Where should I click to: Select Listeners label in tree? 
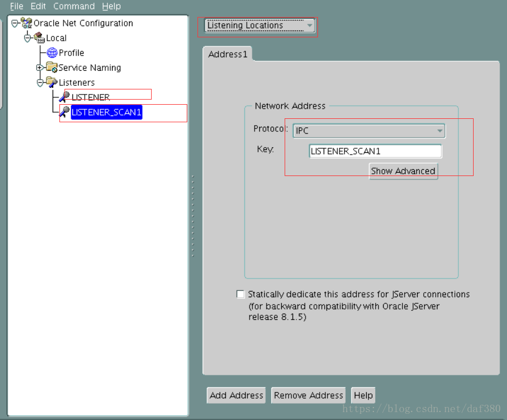(76, 83)
